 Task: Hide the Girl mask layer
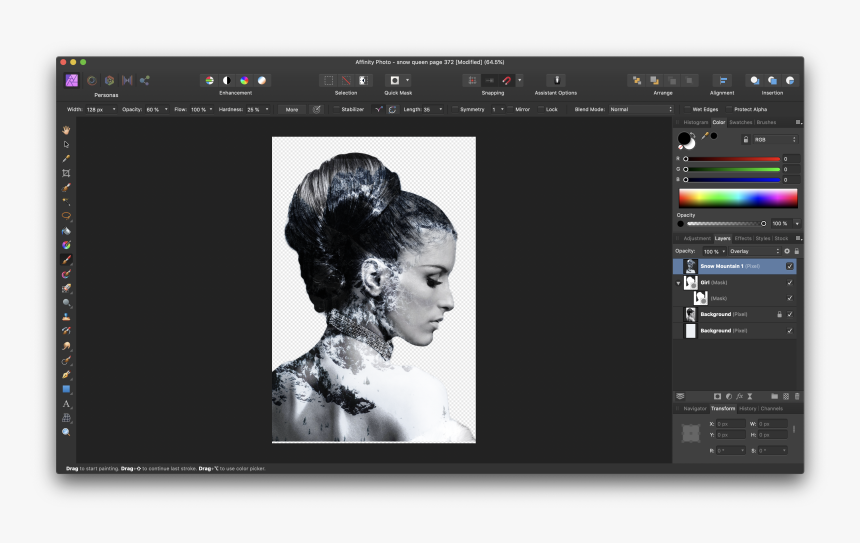point(790,282)
